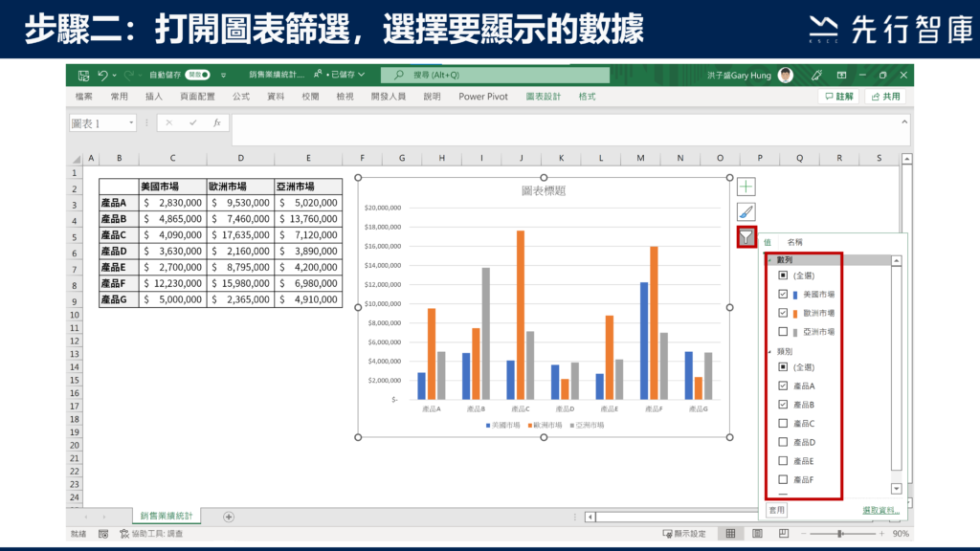This screenshot has width=980, height=551.
Task: Open the Name Box dropdown arrow
Action: (x=131, y=123)
